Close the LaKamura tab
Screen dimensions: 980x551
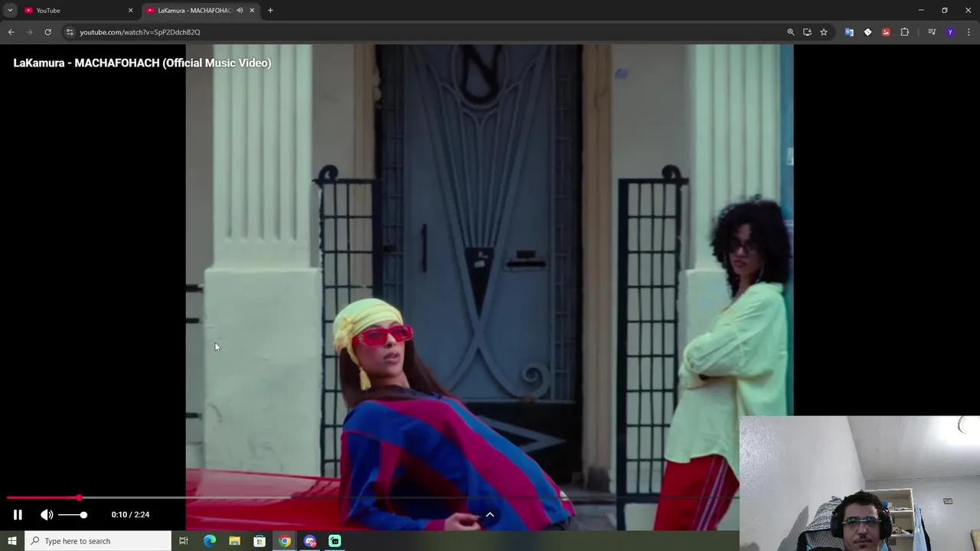(x=252, y=11)
